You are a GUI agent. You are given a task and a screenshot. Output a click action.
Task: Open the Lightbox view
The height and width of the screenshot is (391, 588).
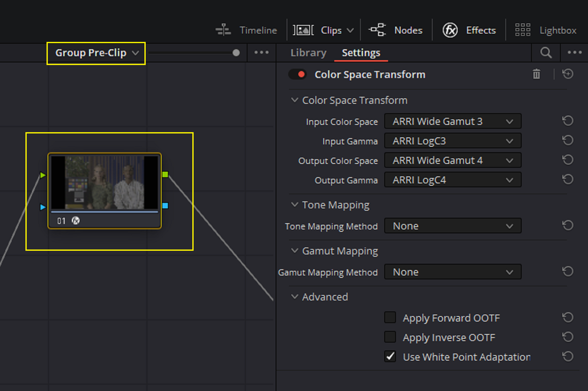click(x=546, y=30)
